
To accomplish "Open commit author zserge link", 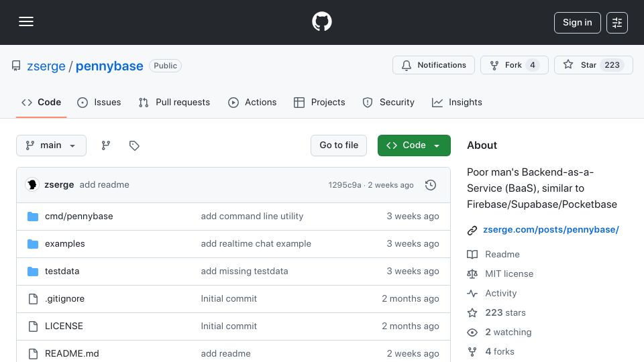I will tap(59, 185).
